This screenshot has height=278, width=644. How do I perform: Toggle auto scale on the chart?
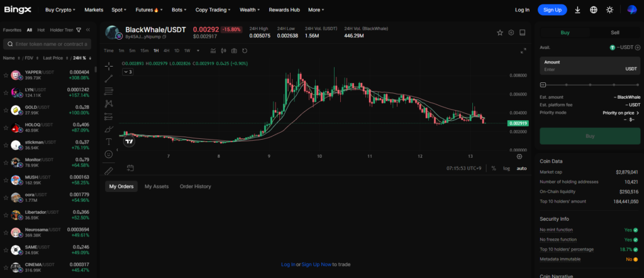pyautogui.click(x=521, y=168)
